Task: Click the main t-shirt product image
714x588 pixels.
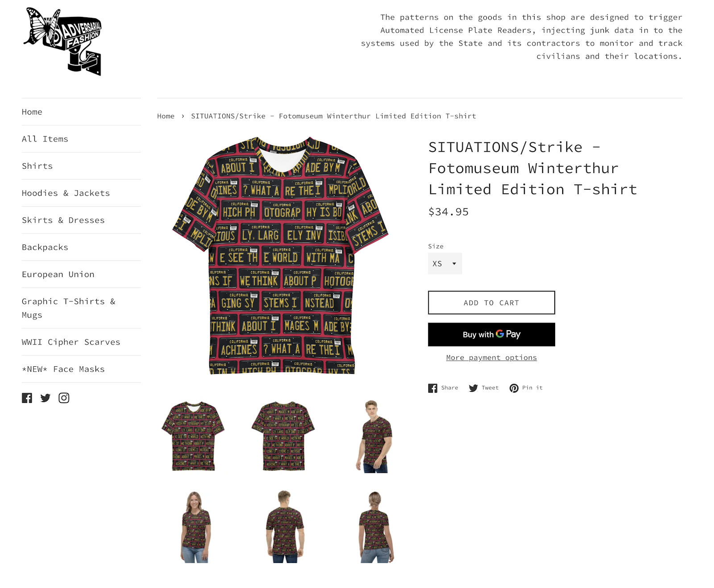Action: (280, 255)
